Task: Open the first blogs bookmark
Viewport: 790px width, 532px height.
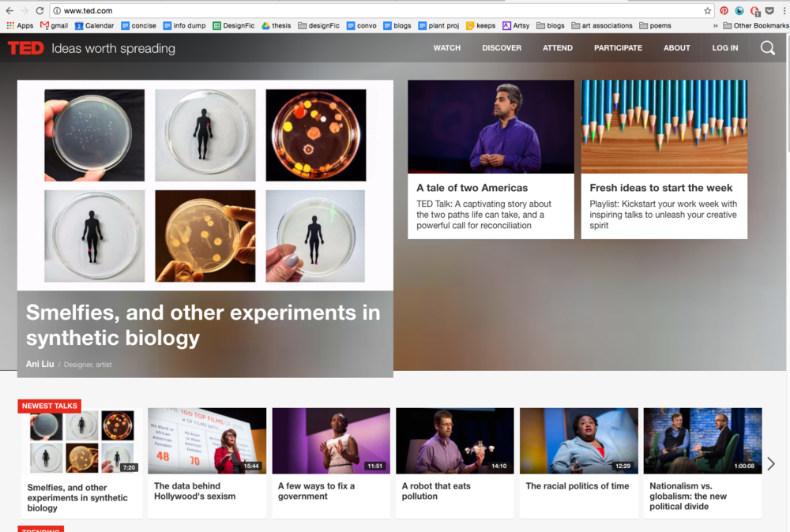Action: 397,26
